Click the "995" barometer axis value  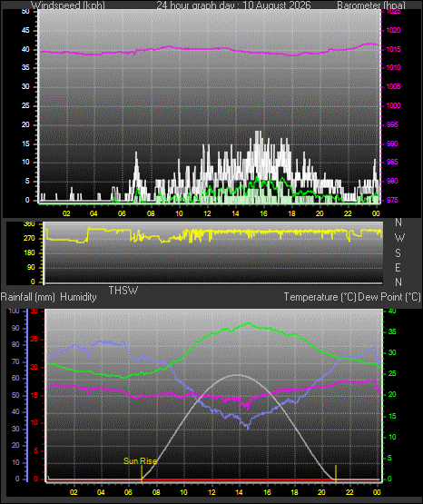point(392,124)
